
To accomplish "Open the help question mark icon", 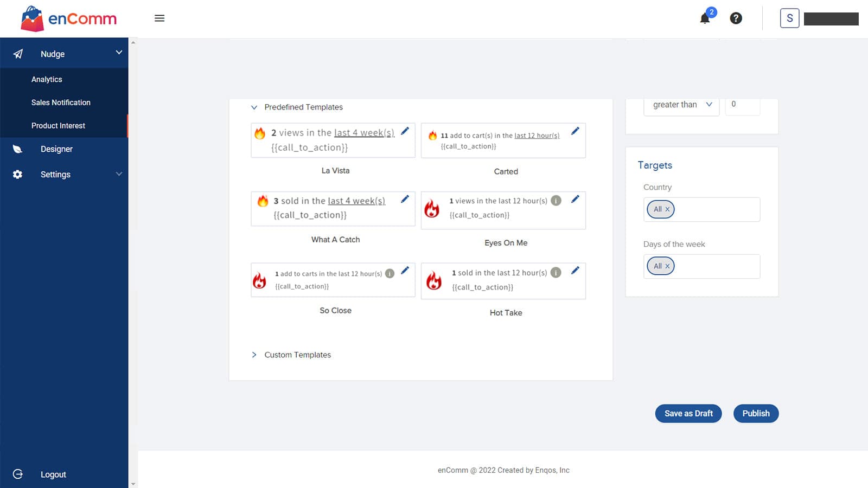I will tap(736, 18).
